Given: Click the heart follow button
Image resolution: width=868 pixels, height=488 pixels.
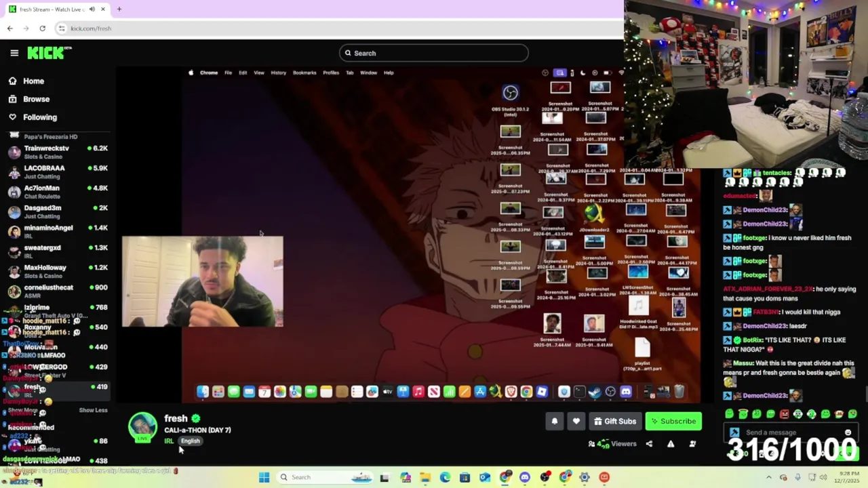Looking at the screenshot, I should (576, 421).
